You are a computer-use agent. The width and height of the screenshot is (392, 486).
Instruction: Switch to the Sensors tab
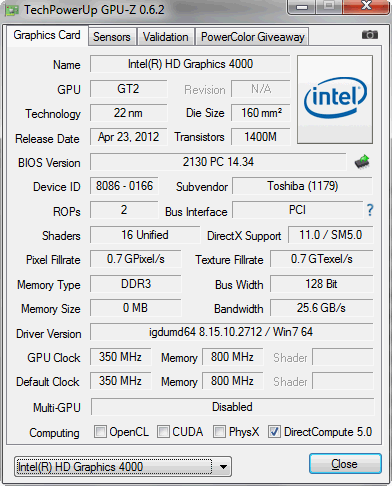[112, 37]
